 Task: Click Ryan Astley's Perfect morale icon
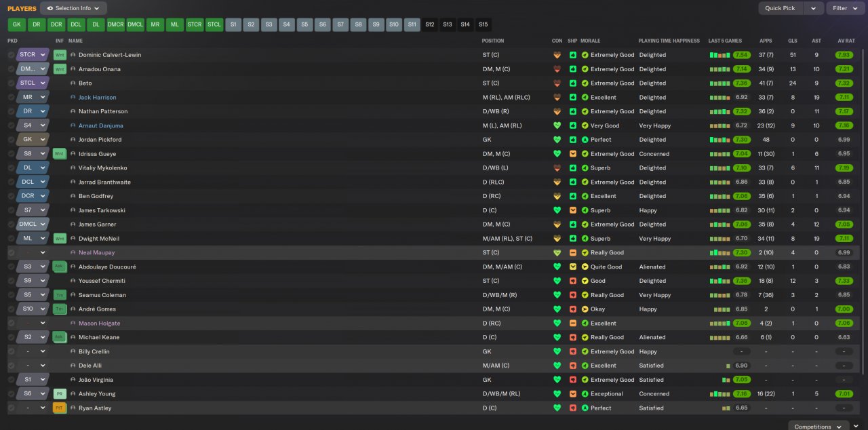point(585,408)
